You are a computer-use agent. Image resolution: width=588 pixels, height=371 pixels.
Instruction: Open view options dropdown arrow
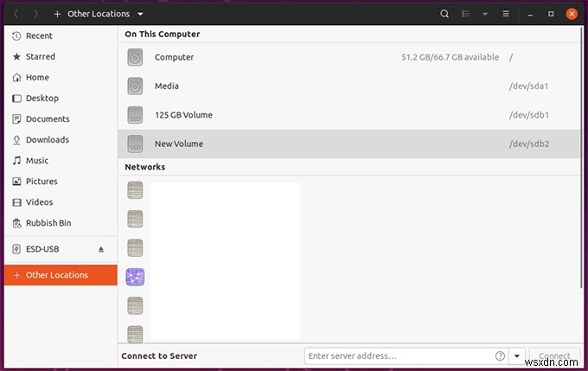[485, 14]
